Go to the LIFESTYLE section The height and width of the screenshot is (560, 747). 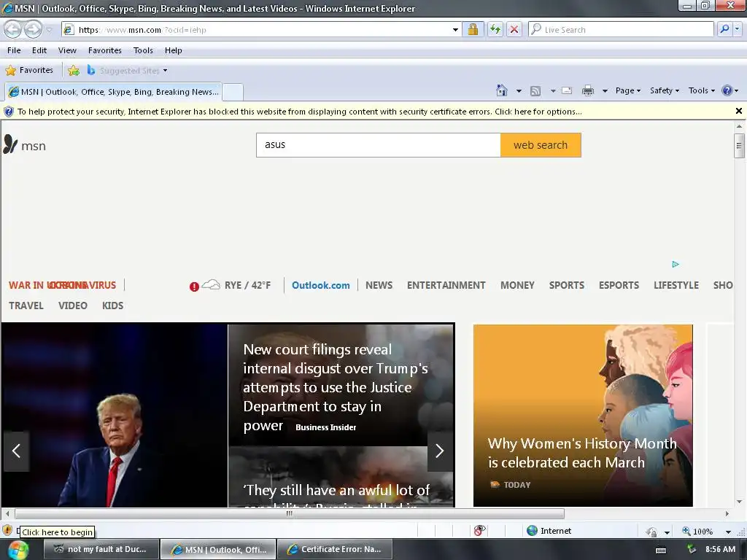click(x=676, y=285)
